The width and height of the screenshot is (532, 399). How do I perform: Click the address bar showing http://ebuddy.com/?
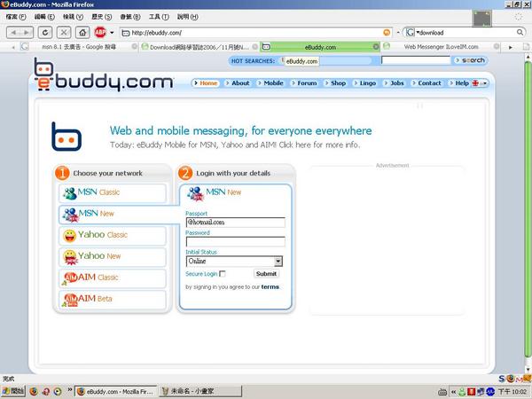point(256,33)
